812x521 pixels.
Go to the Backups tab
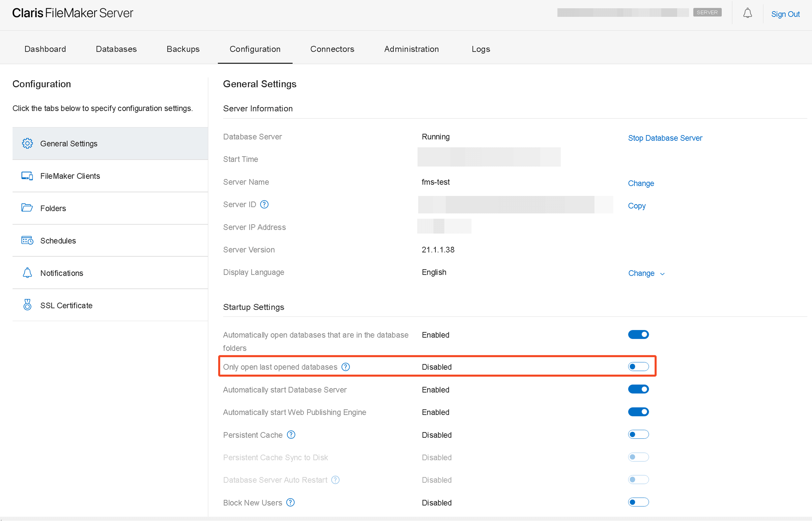pyautogui.click(x=183, y=49)
